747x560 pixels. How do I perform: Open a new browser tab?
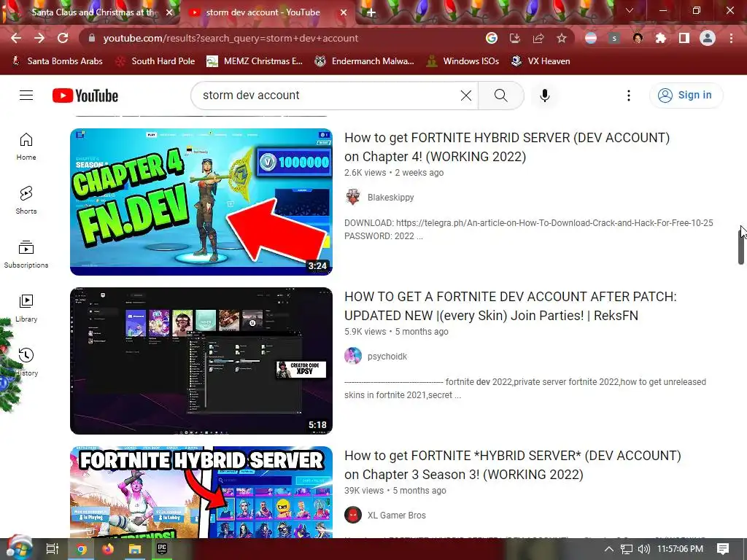coord(371,12)
